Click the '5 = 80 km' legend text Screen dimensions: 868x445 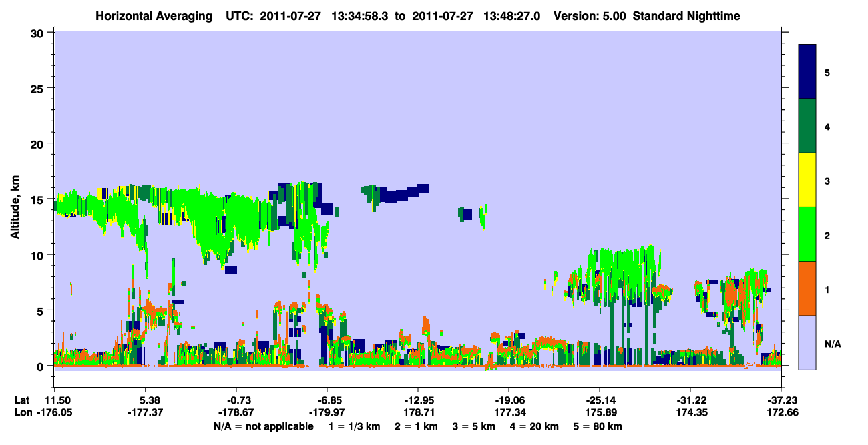pos(598,426)
